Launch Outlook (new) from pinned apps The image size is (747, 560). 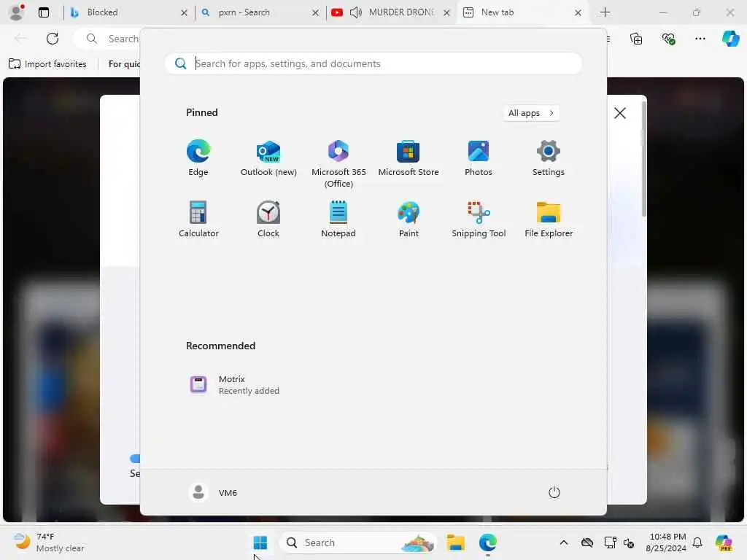(268, 158)
